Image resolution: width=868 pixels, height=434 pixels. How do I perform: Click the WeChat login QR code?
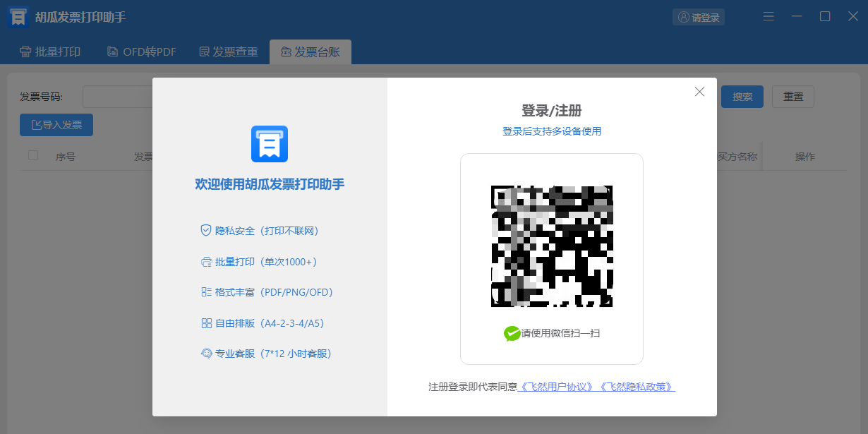tap(551, 246)
